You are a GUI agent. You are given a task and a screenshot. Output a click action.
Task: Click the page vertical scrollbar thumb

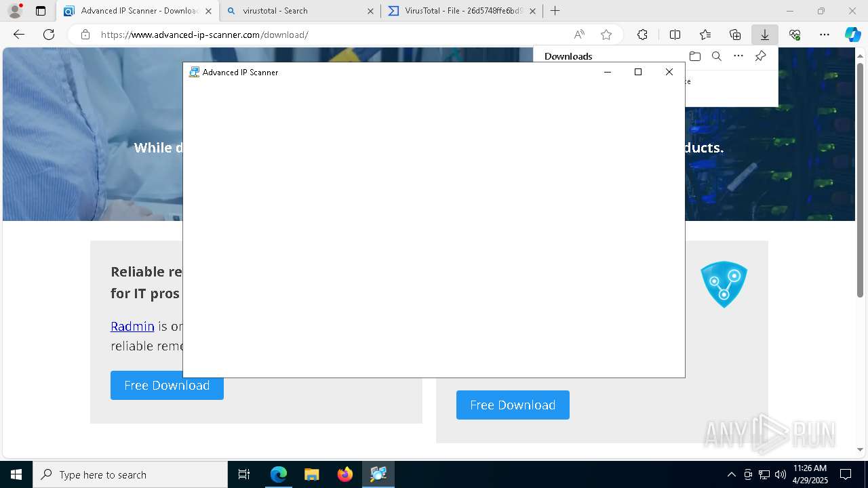(x=860, y=180)
